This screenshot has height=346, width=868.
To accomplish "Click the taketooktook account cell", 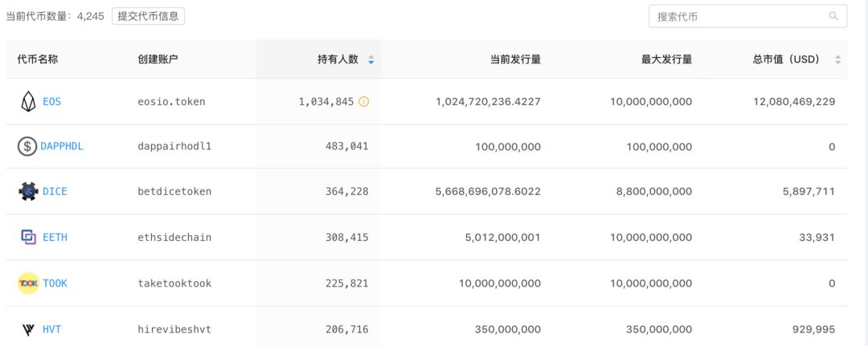I will 174,283.
